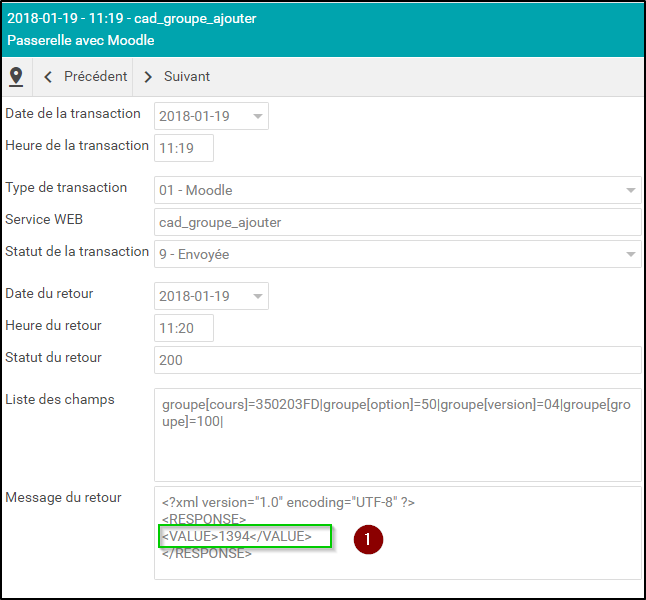Viewport: 646px width, 600px height.
Task: Click the Précédent left chevron icon
Action: pos(48,77)
